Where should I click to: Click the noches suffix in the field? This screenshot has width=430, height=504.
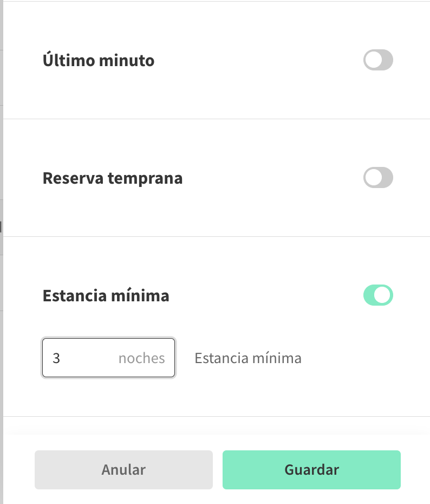[141, 358]
